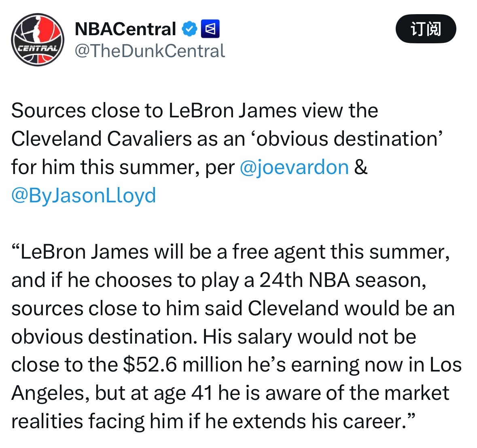Click the 'Cleveland Cavaliers' text in the tweet
This screenshot has width=477, height=448.
(x=101, y=139)
